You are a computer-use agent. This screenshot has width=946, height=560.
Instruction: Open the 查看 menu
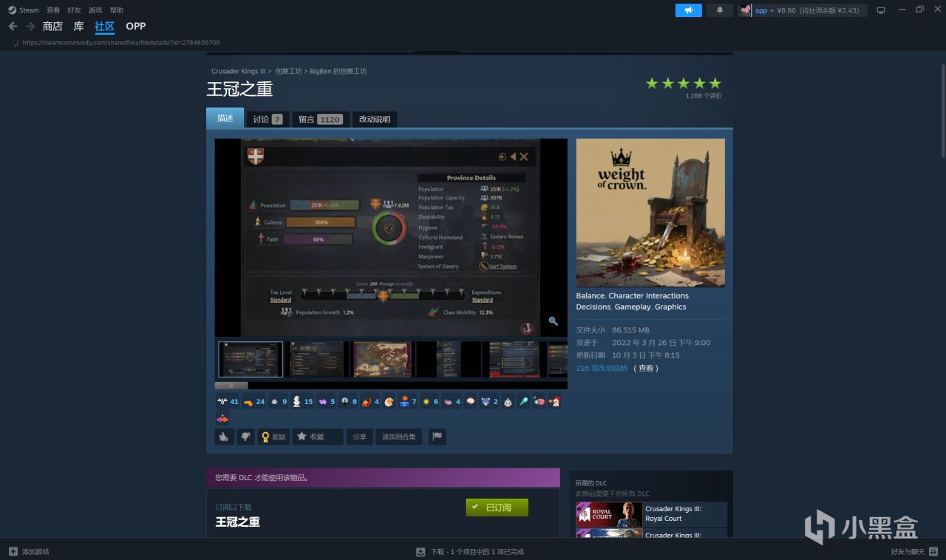click(x=53, y=10)
